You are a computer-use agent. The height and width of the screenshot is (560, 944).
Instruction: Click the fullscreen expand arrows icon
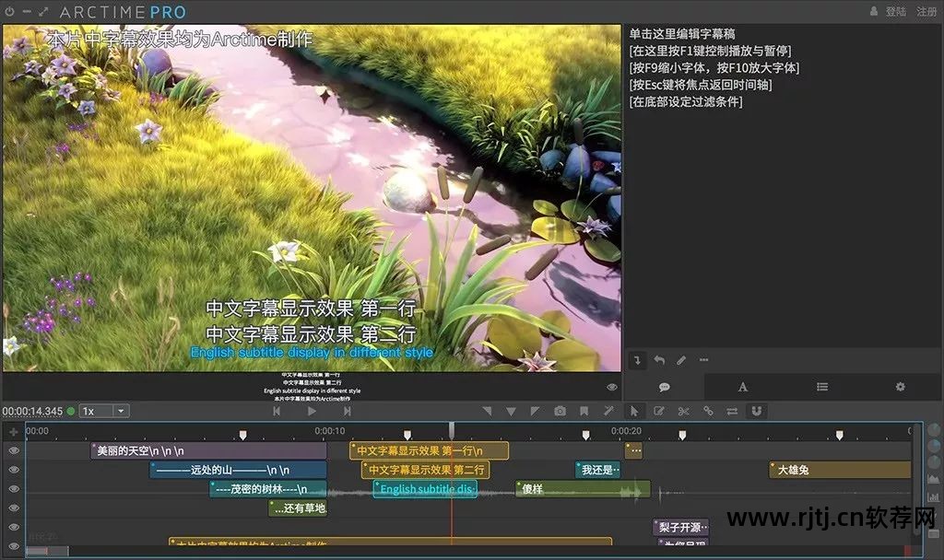point(43,11)
